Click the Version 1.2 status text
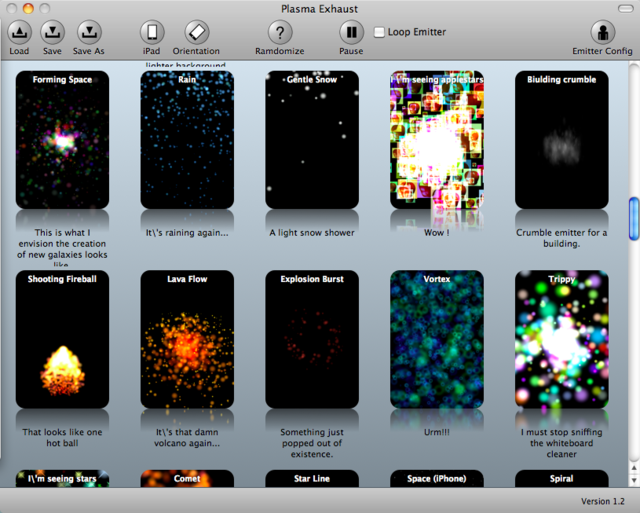This screenshot has width=640, height=513. 603,501
